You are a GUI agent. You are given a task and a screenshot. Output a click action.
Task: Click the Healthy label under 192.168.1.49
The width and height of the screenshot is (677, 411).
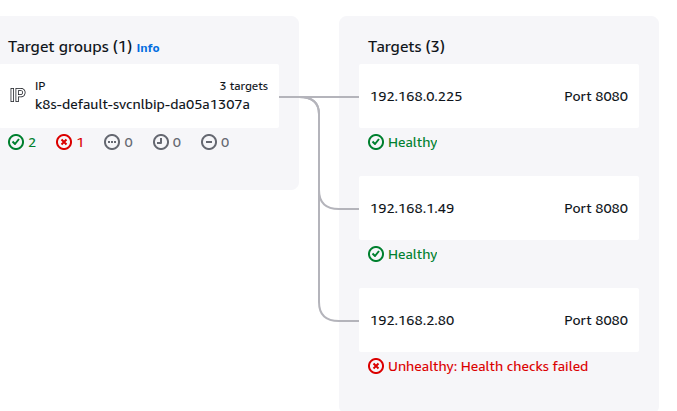click(x=412, y=255)
